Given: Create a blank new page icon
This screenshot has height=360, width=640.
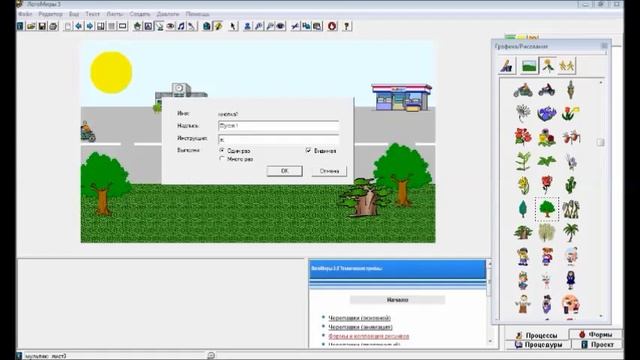Looking at the screenshot, I should [68, 27].
